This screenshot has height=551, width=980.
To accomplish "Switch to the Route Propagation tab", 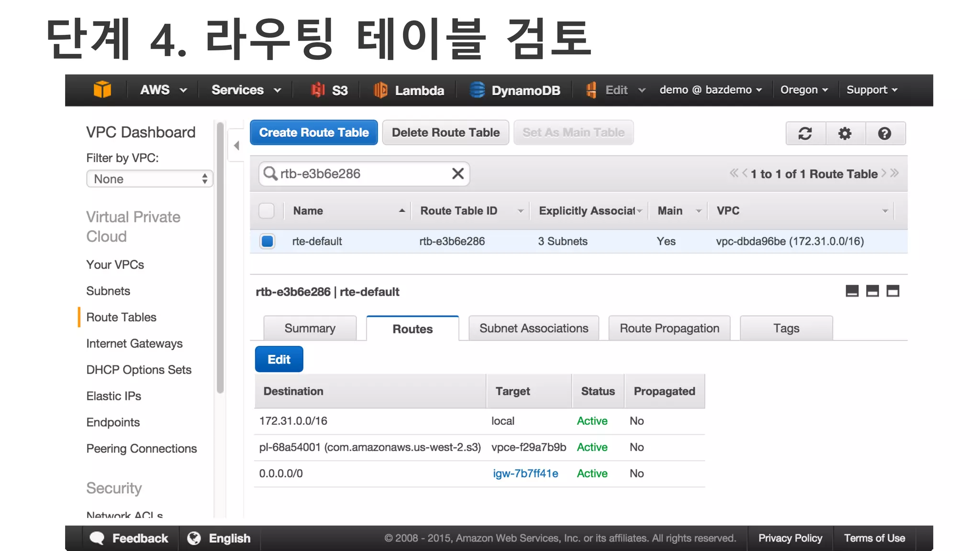I will point(669,328).
